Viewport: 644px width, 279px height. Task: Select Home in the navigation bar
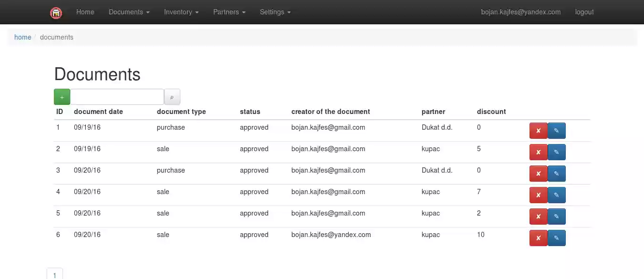tap(85, 12)
